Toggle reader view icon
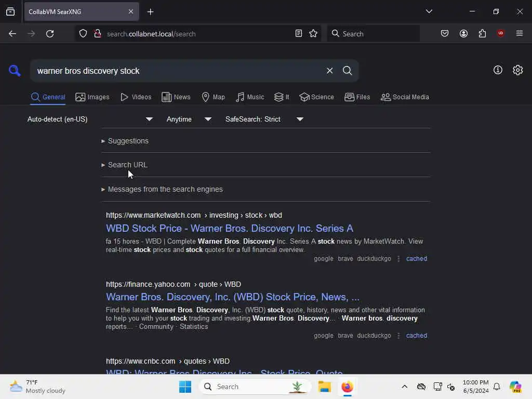Screen dimensions: 532x399 [x=299, y=33]
